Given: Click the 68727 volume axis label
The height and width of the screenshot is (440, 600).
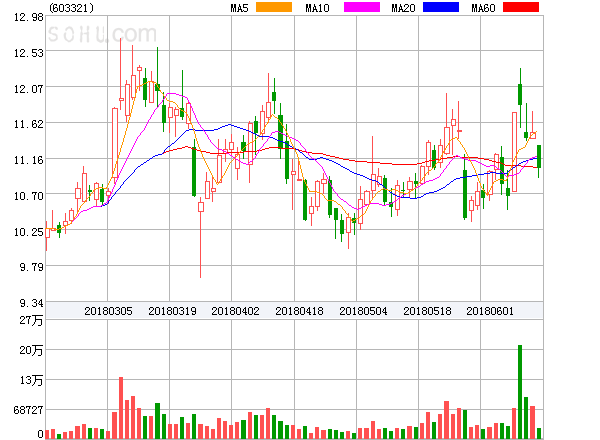Looking at the screenshot, I should coord(28,410).
